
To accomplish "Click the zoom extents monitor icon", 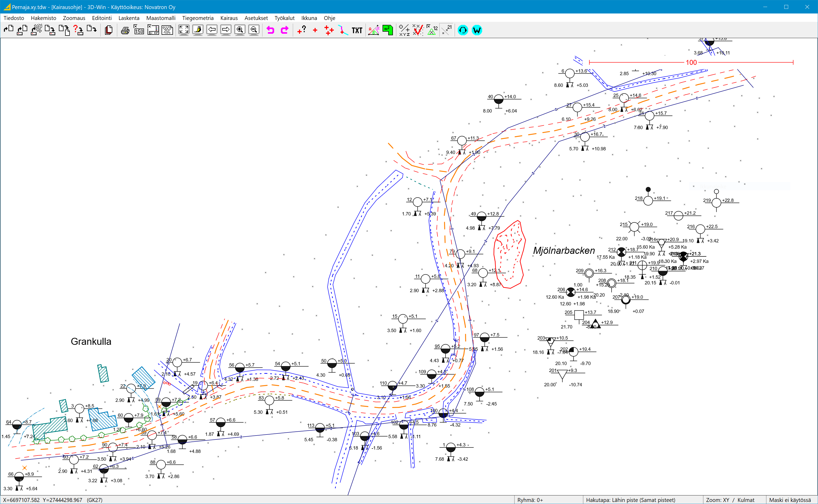I will 184,30.
